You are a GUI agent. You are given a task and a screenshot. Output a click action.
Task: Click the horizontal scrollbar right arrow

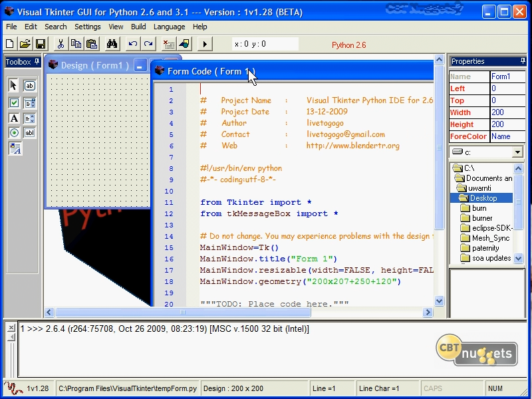428,312
